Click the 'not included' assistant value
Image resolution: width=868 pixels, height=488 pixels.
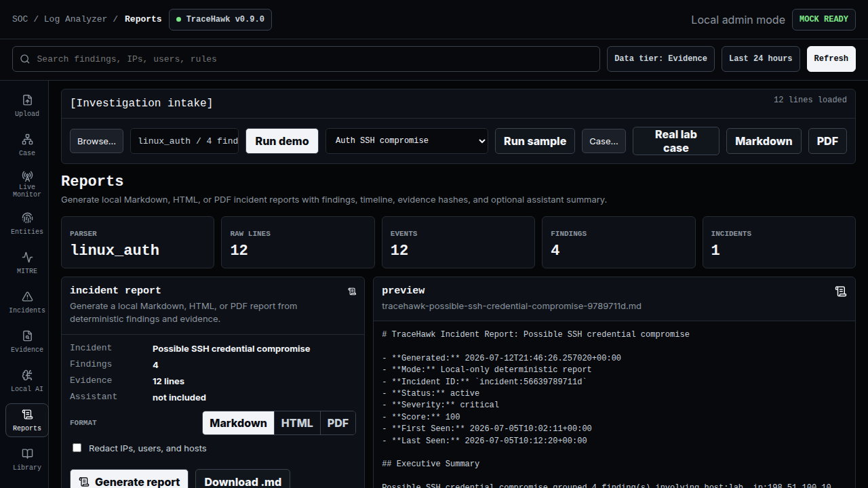(179, 397)
